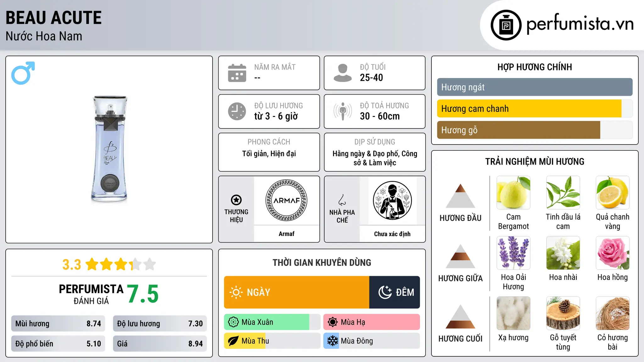Click the Độ lưu hương 7.30 score bar

click(x=160, y=323)
